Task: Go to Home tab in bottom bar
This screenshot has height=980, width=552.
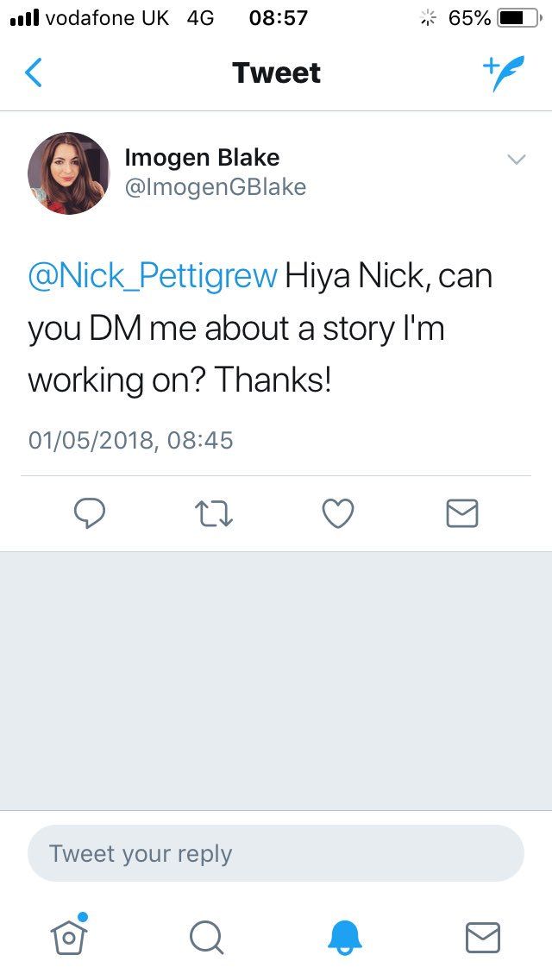Action: point(70,935)
